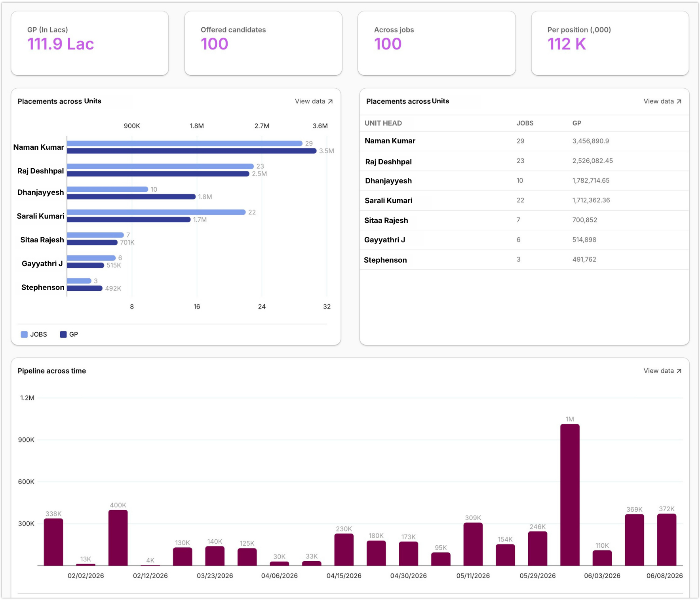Image resolution: width=700 pixels, height=600 pixels.
Task: Click Stephenson's 492K GP bar
Action: (x=85, y=288)
